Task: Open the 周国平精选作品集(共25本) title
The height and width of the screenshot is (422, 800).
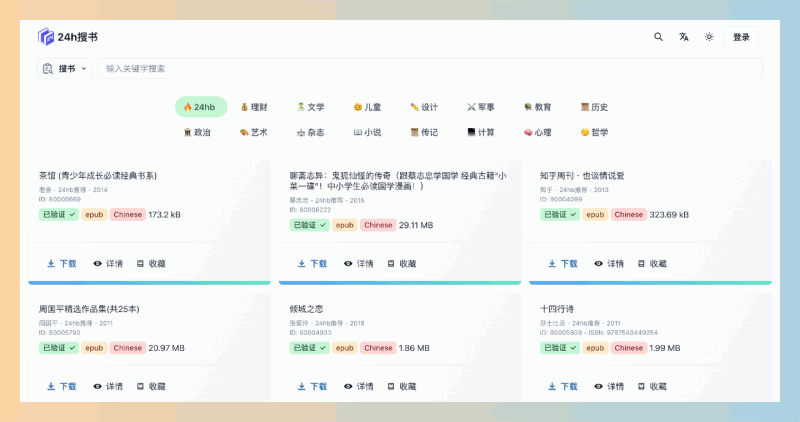Action: [x=89, y=309]
